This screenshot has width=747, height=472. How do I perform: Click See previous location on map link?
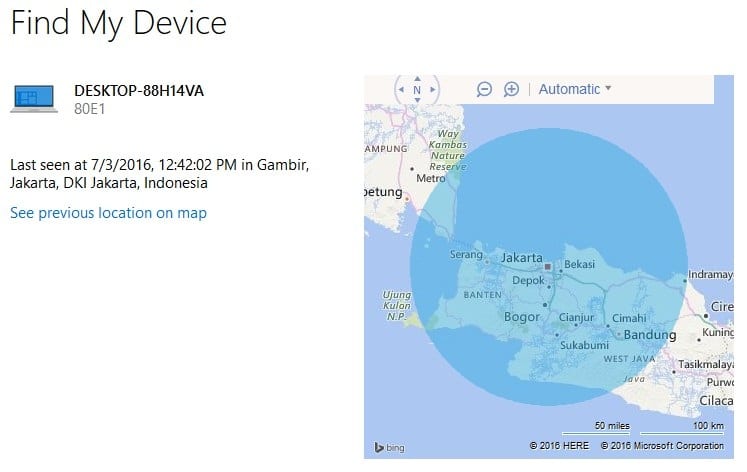[109, 213]
